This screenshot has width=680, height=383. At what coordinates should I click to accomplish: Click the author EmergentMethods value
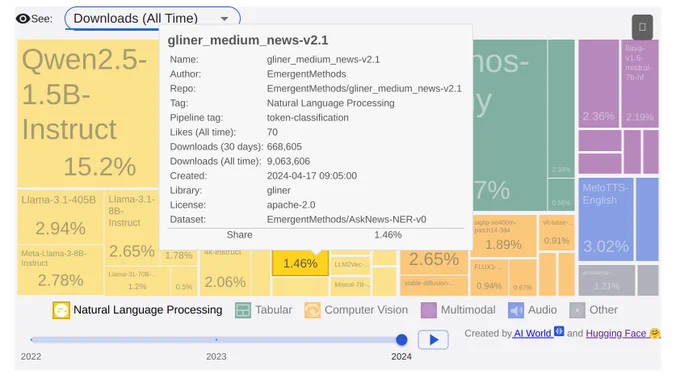306,74
